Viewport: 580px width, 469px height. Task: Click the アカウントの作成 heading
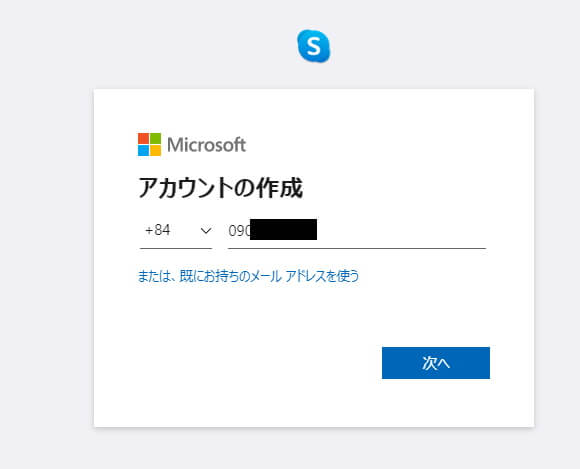click(220, 188)
